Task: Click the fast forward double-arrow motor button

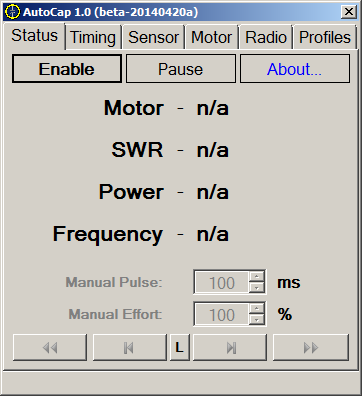Action: [311, 348]
